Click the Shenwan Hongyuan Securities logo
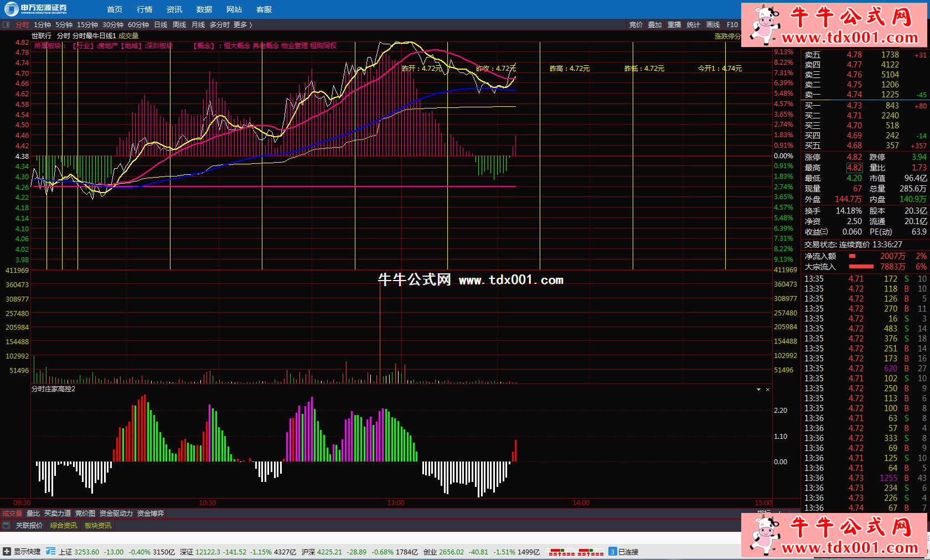 36,8
